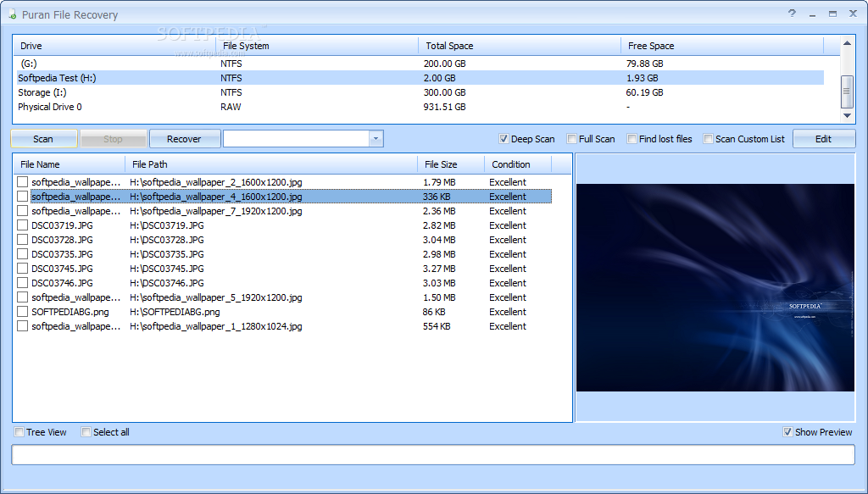Viewport: 868px width, 494px height.
Task: Select the (G:) drive row
Action: pos(419,64)
